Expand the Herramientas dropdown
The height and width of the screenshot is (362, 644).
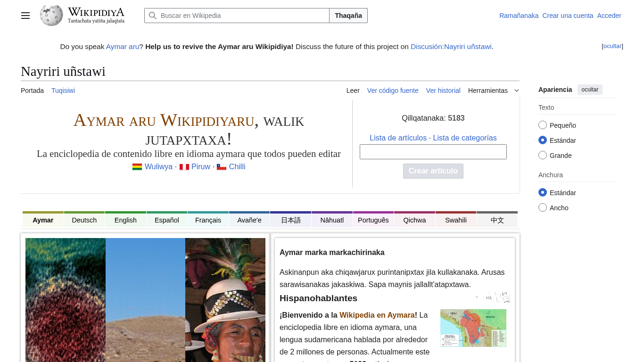coord(494,90)
